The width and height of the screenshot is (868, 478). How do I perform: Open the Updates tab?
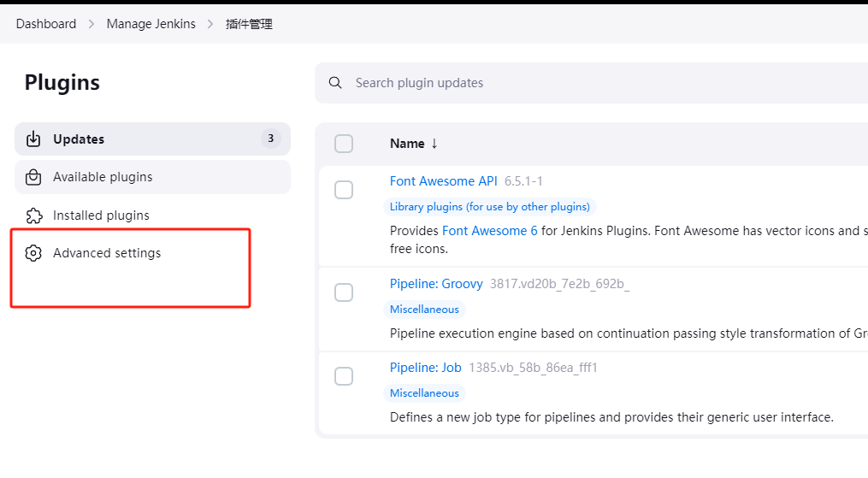pos(153,139)
